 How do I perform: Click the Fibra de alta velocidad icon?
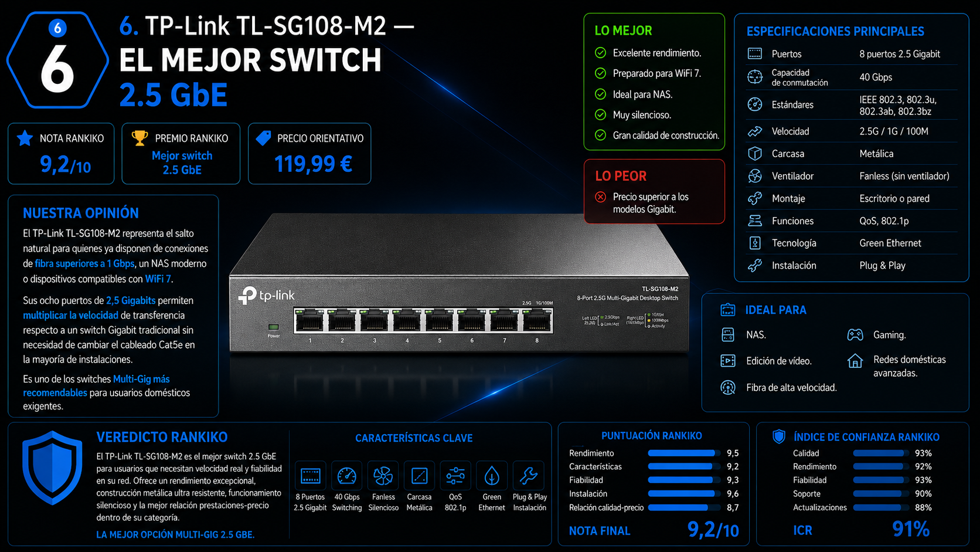point(728,387)
